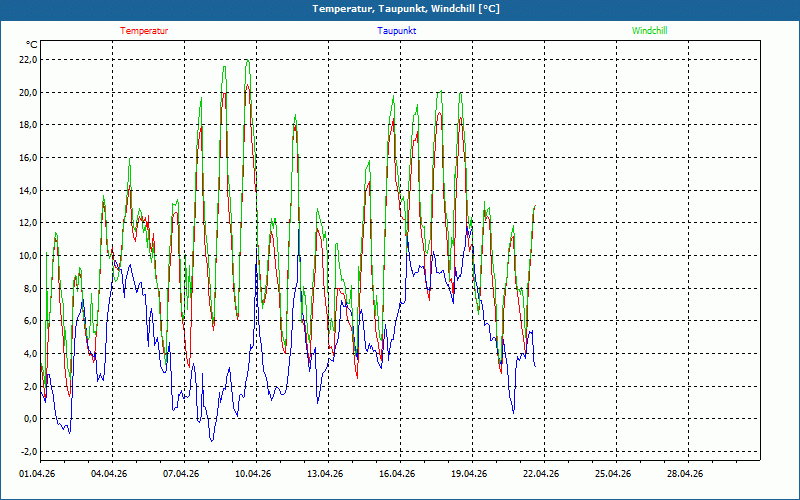Click the °C unit label
This screenshot has width=800, height=500.
tap(32, 44)
